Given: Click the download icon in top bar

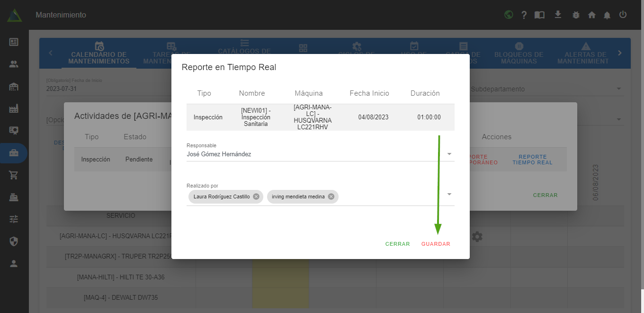Looking at the screenshot, I should [x=558, y=15].
